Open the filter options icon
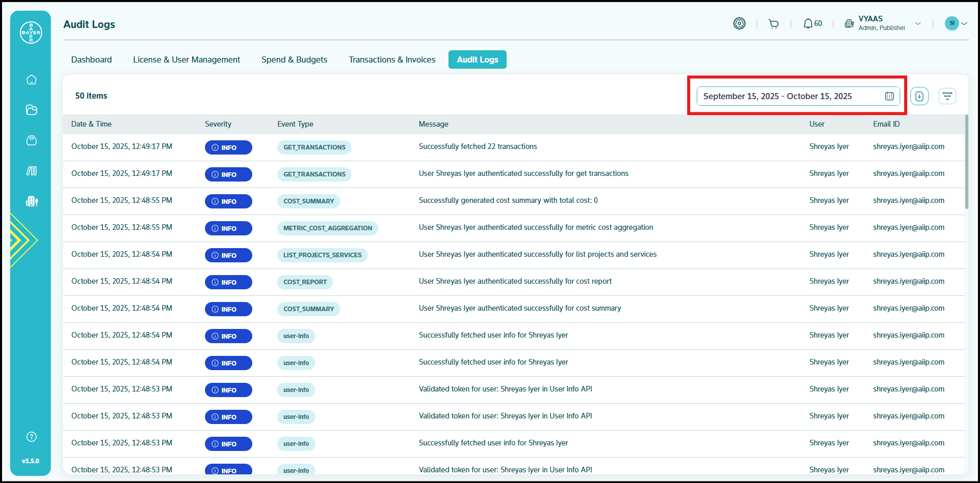Screen dimensions: 980x483 [x=947, y=96]
